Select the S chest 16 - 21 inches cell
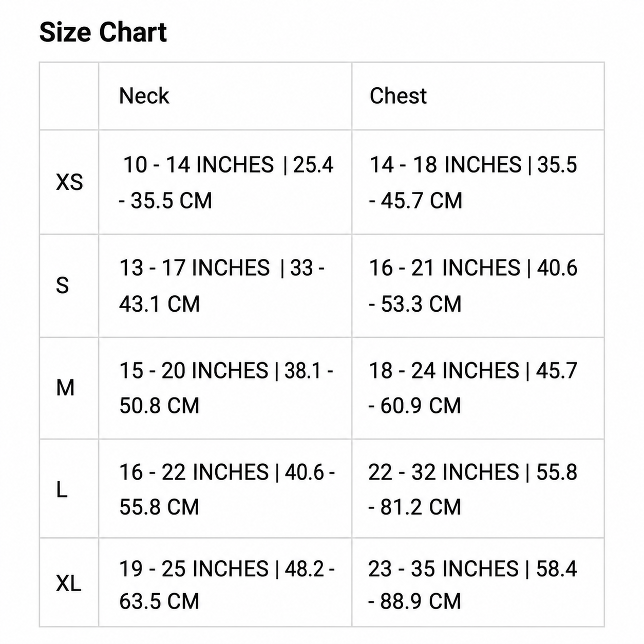Viewport: 644px width, 644px height. (x=478, y=286)
